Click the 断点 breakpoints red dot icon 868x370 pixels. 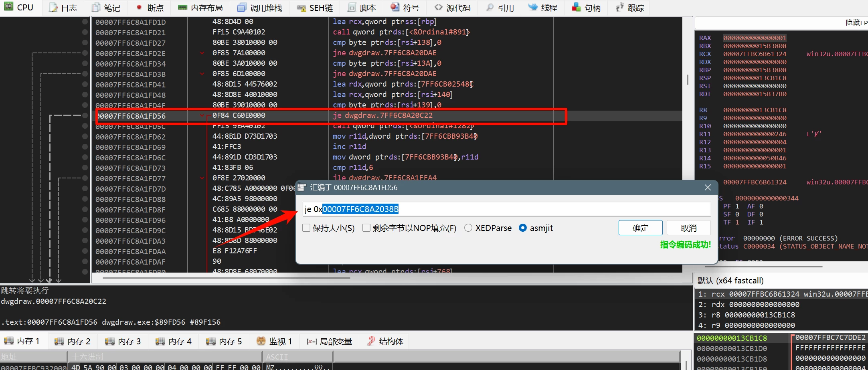(x=139, y=8)
